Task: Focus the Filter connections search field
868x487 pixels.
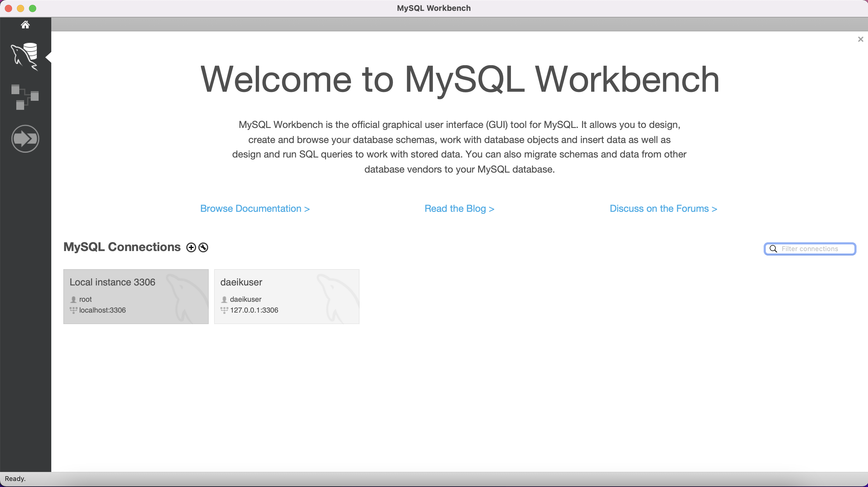Action: (816, 249)
